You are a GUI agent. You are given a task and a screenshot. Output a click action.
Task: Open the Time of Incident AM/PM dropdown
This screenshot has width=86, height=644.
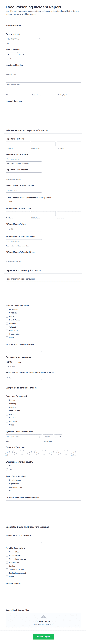[21, 55]
